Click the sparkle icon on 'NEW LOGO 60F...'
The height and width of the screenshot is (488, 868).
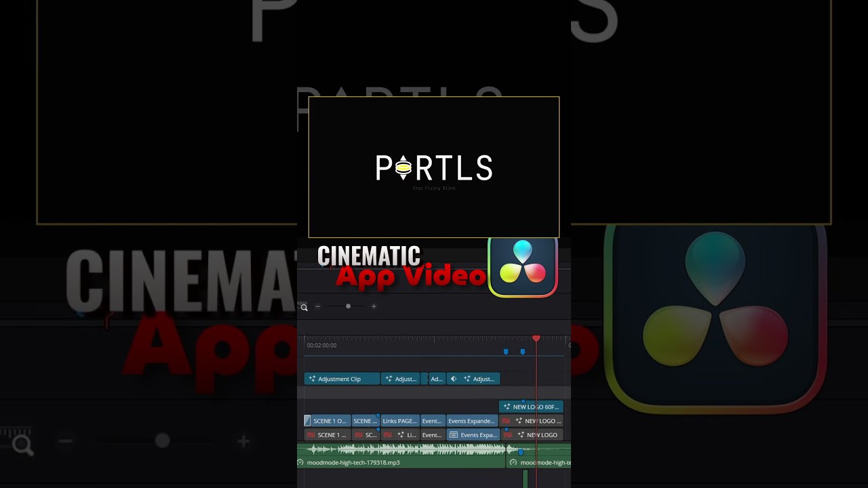pos(507,407)
